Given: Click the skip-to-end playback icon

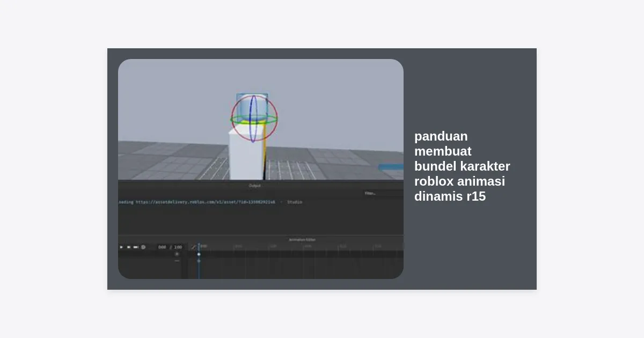Looking at the screenshot, I should 136,247.
